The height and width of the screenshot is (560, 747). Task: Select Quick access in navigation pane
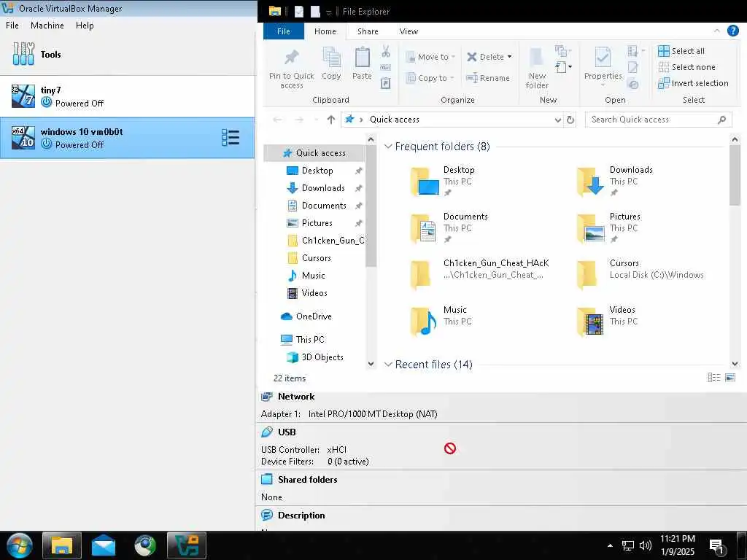[x=314, y=153]
